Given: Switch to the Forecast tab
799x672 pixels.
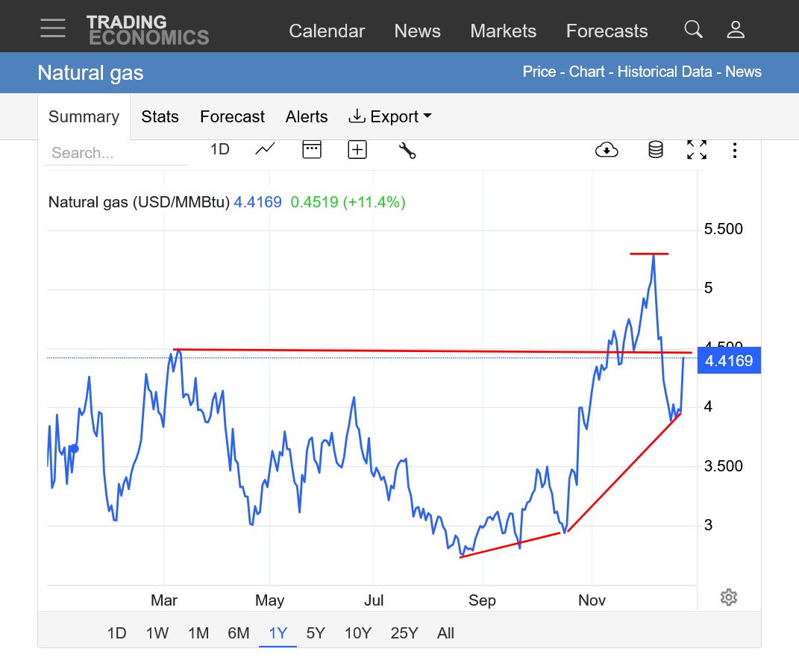Looking at the screenshot, I should point(232,117).
